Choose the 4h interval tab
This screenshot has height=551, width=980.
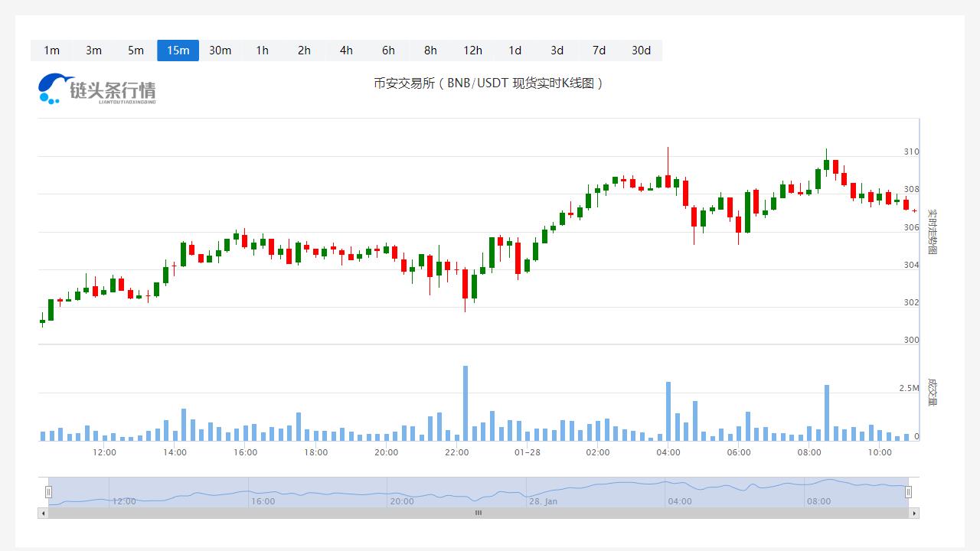pyautogui.click(x=346, y=51)
